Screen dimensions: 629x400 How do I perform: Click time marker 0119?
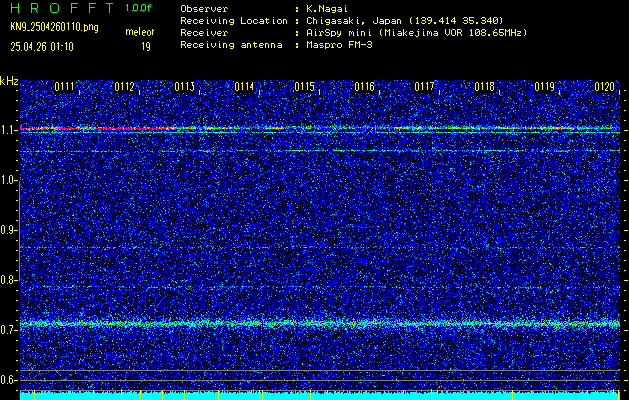(x=544, y=86)
